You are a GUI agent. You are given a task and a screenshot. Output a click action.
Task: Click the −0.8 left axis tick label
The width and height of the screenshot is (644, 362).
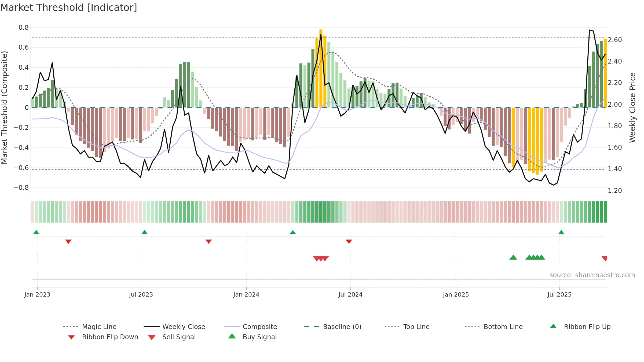tap(21, 188)
